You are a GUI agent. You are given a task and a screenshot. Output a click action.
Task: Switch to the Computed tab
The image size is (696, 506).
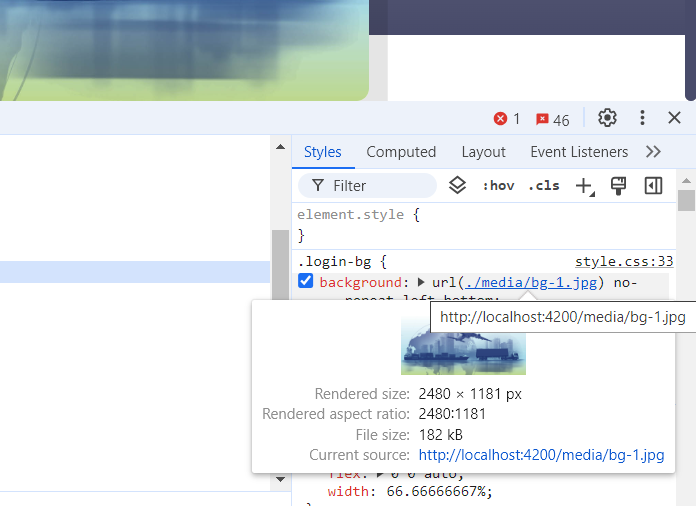pyautogui.click(x=401, y=152)
